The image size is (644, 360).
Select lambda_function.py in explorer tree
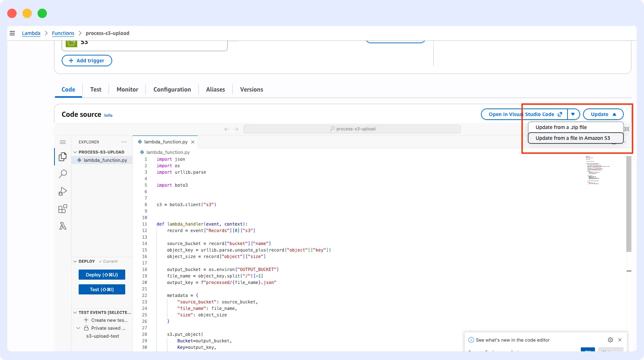102,160
